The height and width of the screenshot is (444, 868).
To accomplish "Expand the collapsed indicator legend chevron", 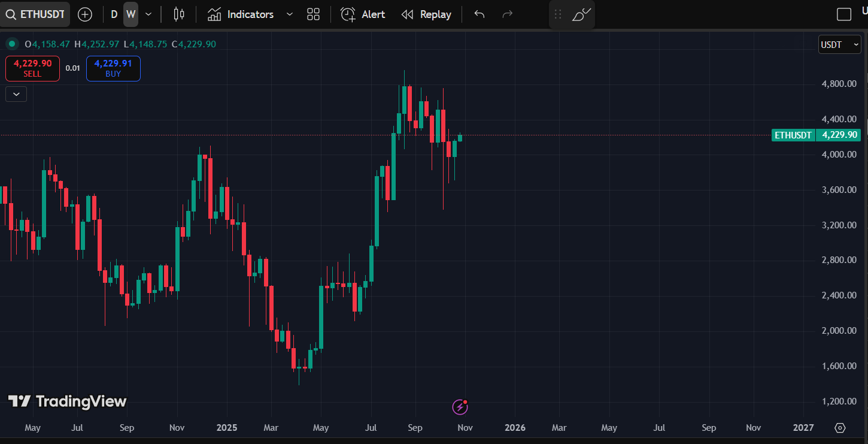I will point(16,94).
